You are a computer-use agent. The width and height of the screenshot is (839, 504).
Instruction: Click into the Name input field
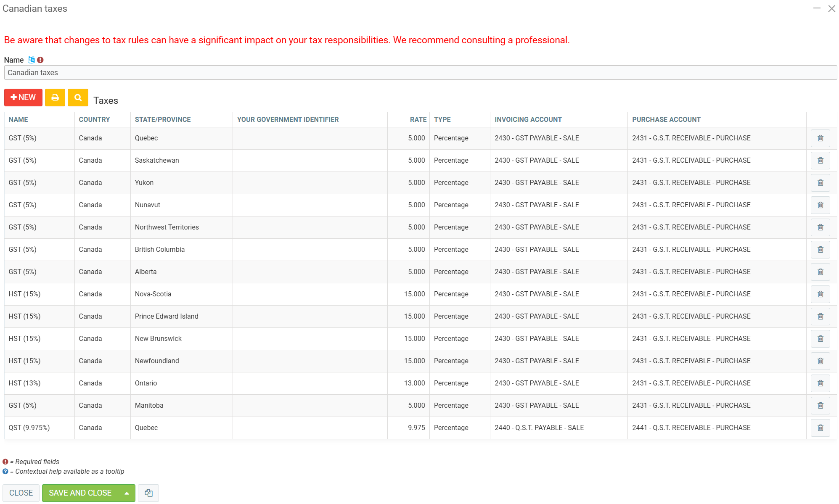(x=421, y=73)
